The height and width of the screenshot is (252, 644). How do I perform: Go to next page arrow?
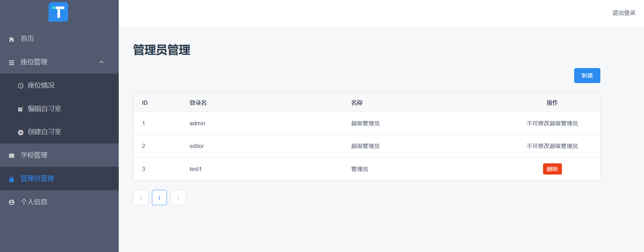tap(178, 198)
